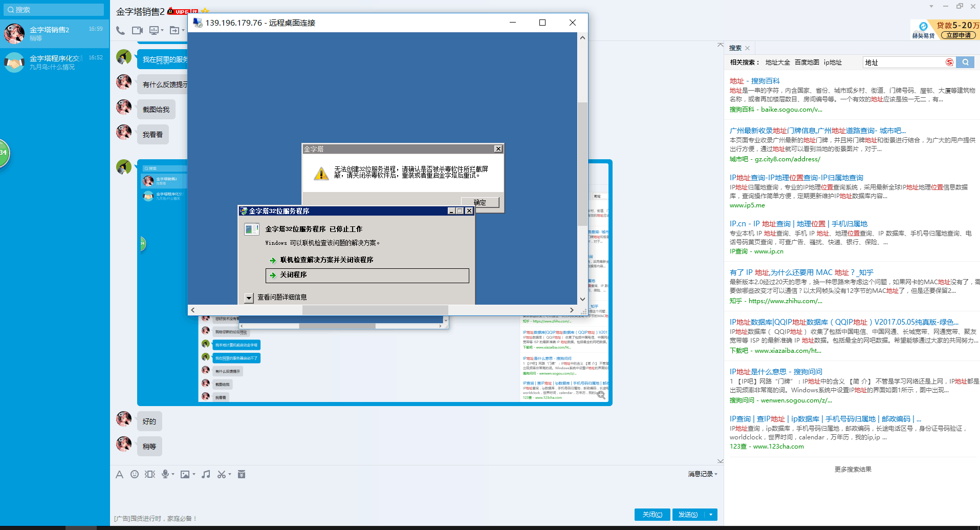Expand 查看问题详细信息 details chevron
980x530 pixels.
[249, 298]
